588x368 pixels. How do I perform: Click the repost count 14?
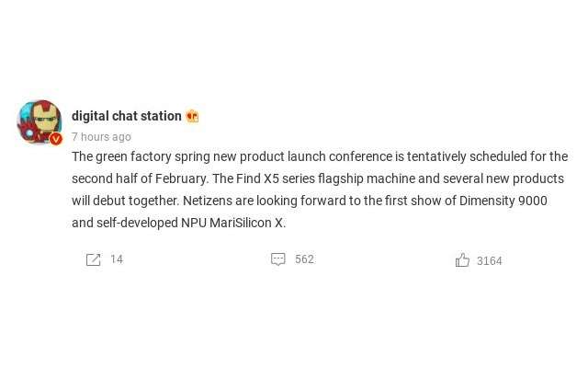click(x=117, y=259)
